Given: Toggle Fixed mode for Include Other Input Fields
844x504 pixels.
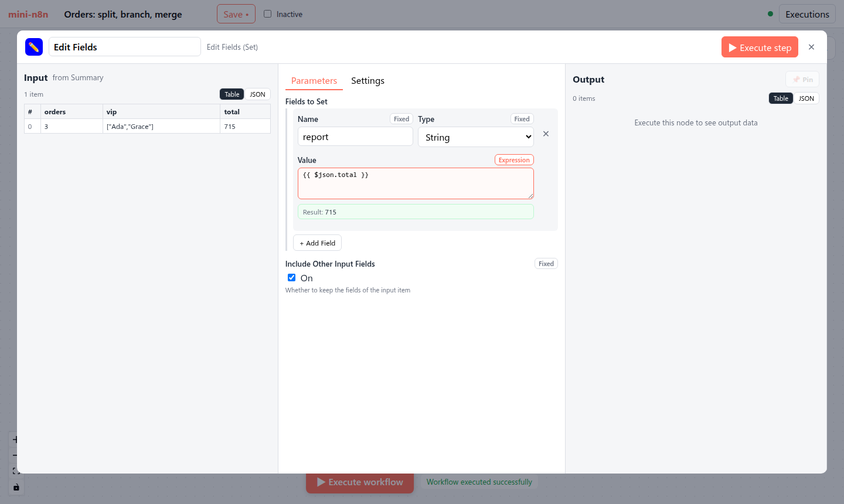Looking at the screenshot, I should [x=546, y=264].
